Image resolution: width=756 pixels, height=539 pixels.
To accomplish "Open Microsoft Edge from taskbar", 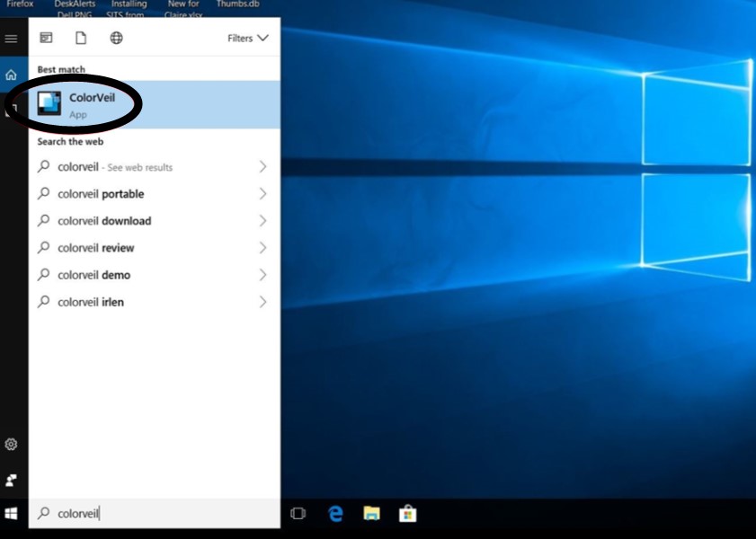I will click(336, 514).
